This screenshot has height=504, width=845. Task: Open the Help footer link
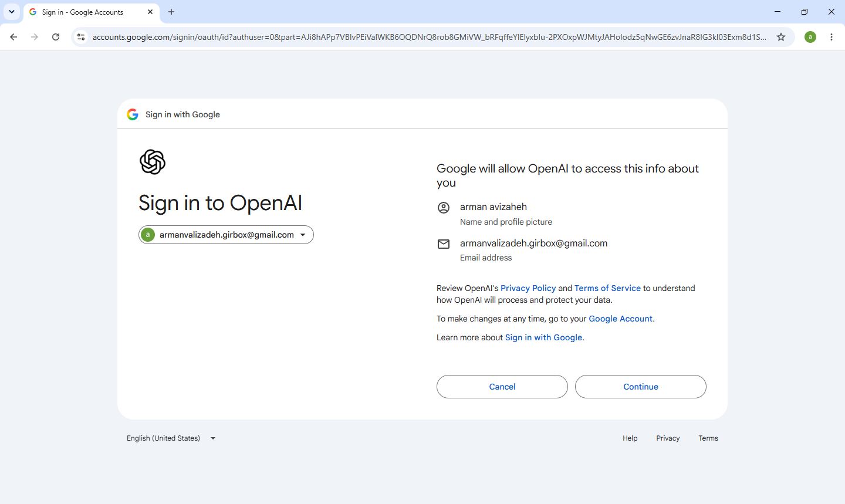coord(630,438)
